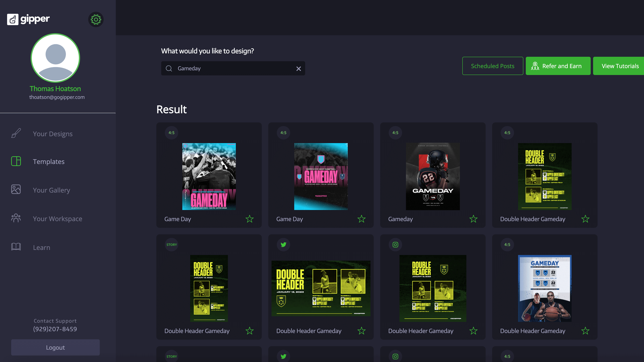This screenshot has height=362, width=644.
Task: Click the Your Workspace people icon
Action: [16, 218]
